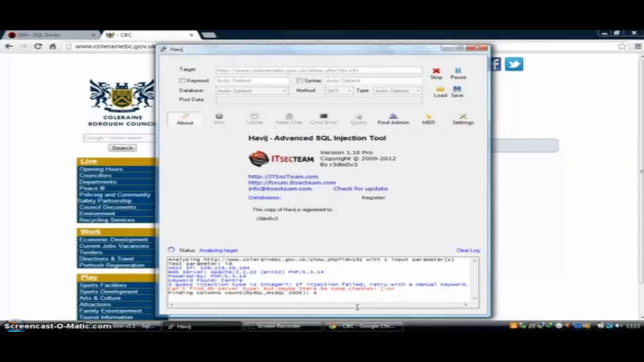Click the Keyword input field
644x362 pixels.
[x=252, y=80]
